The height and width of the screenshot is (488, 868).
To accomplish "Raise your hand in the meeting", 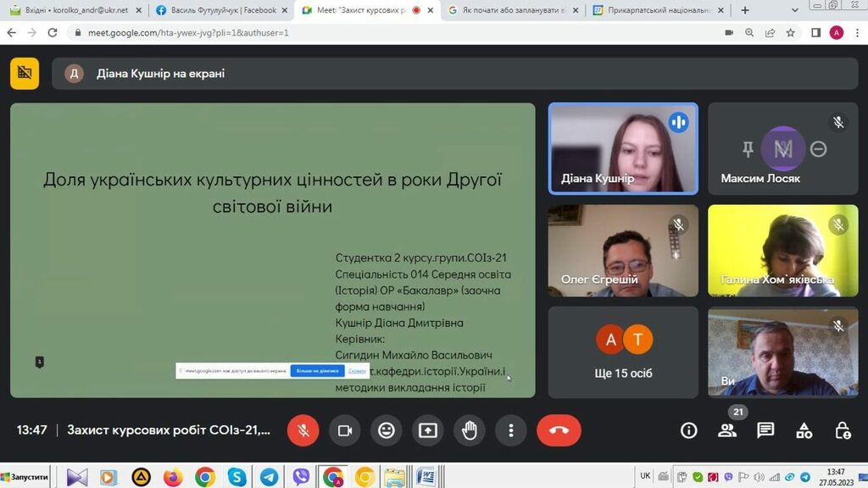I will [470, 430].
